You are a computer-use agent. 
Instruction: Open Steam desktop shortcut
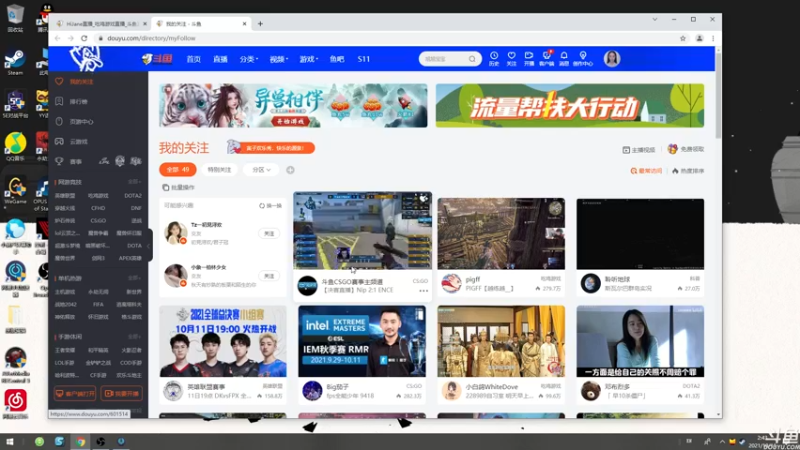click(x=15, y=62)
